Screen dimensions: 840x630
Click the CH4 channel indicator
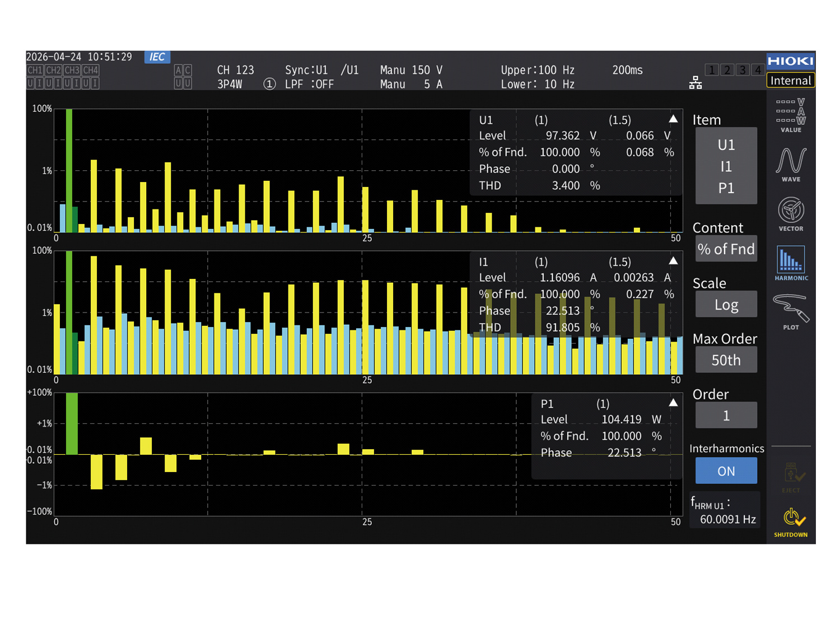91,71
